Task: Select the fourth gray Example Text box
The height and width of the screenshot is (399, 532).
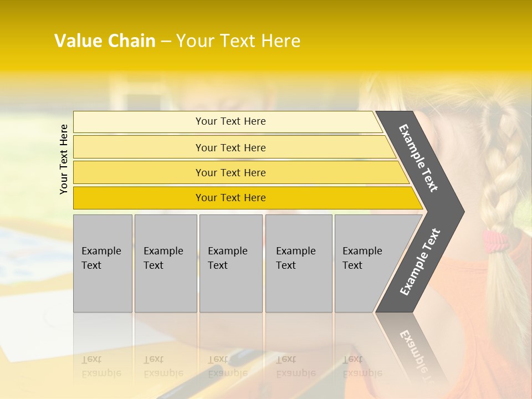Action: [x=298, y=263]
